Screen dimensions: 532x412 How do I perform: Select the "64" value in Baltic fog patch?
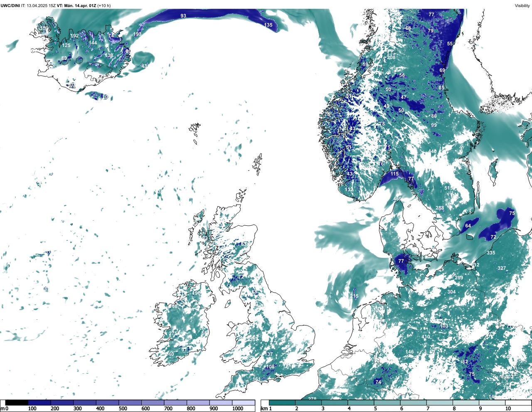(x=468, y=226)
